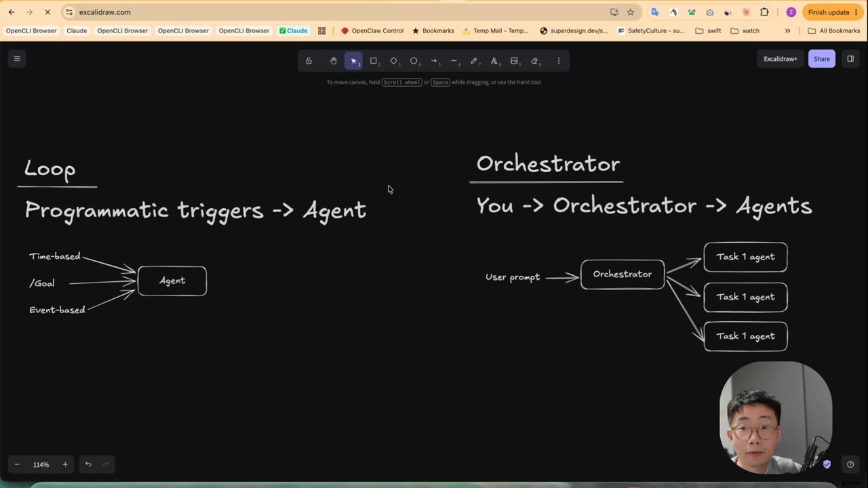Viewport: 868px width, 488px height.
Task: Select the Line tool
Action: coord(454,61)
